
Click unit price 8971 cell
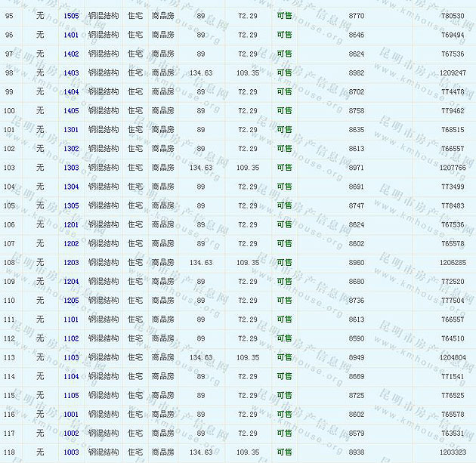357,168
